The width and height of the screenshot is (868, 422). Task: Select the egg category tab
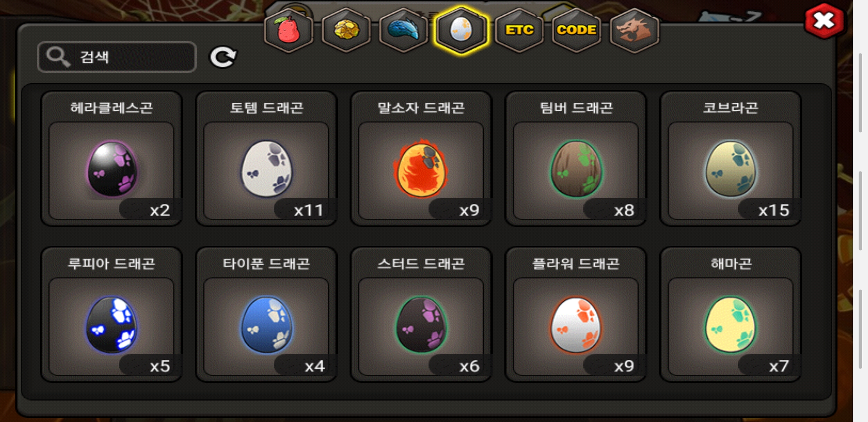(461, 30)
